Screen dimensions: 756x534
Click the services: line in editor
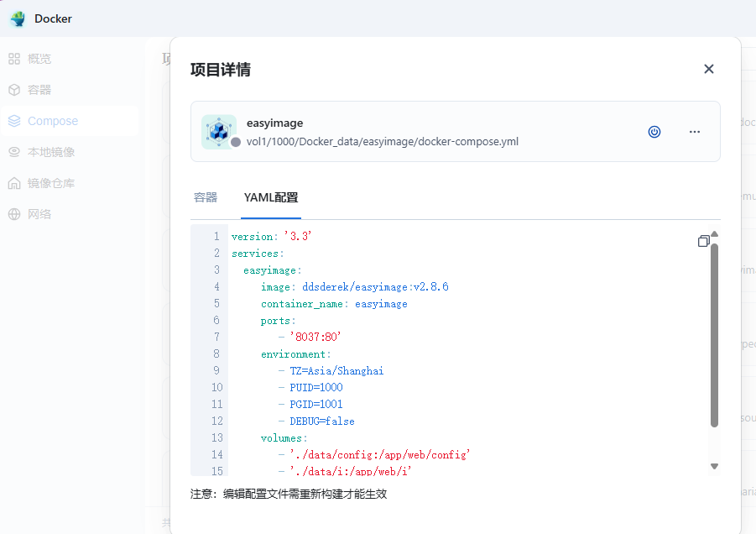point(258,254)
